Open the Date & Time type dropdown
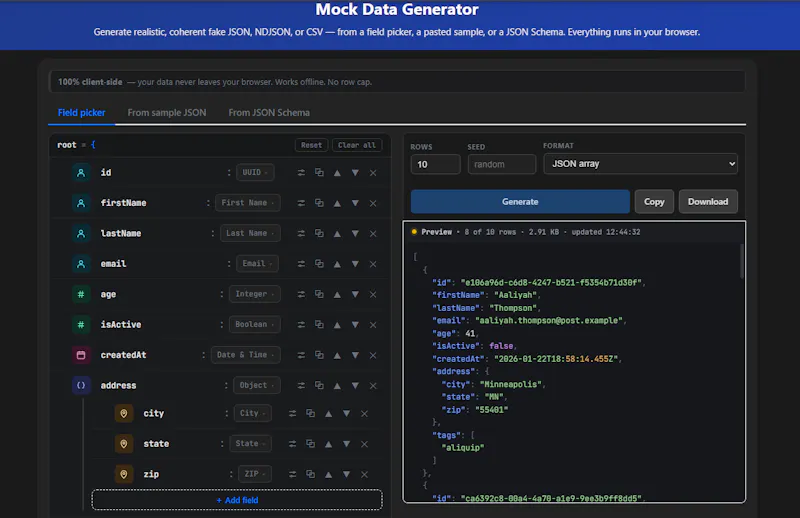This screenshot has height=518, width=800. pos(245,355)
